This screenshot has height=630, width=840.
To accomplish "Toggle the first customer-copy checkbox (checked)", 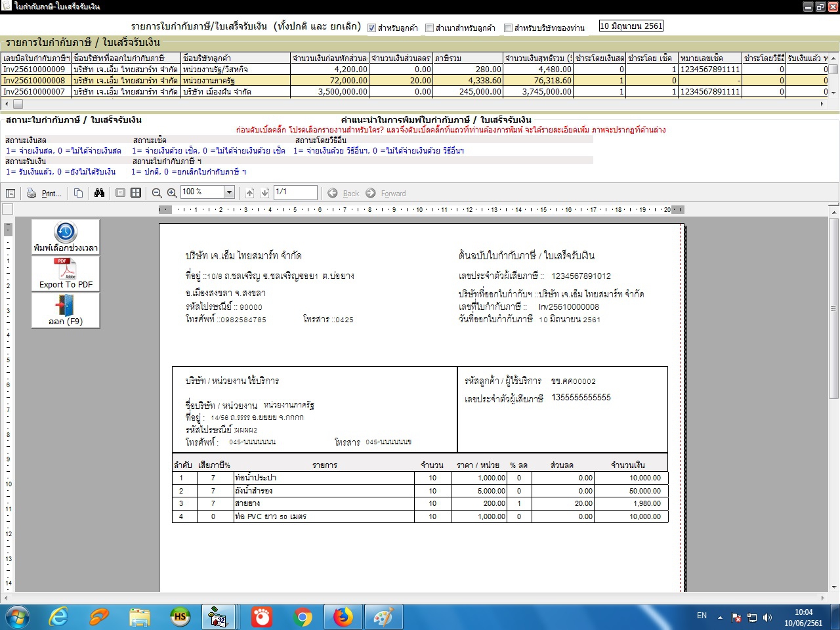I will click(x=371, y=28).
